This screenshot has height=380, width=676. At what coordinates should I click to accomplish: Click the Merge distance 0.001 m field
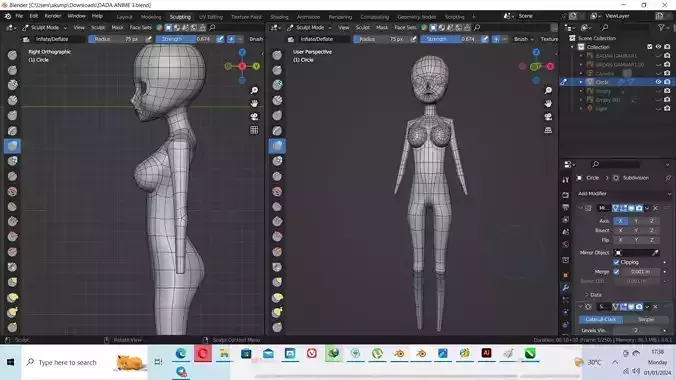(x=640, y=272)
